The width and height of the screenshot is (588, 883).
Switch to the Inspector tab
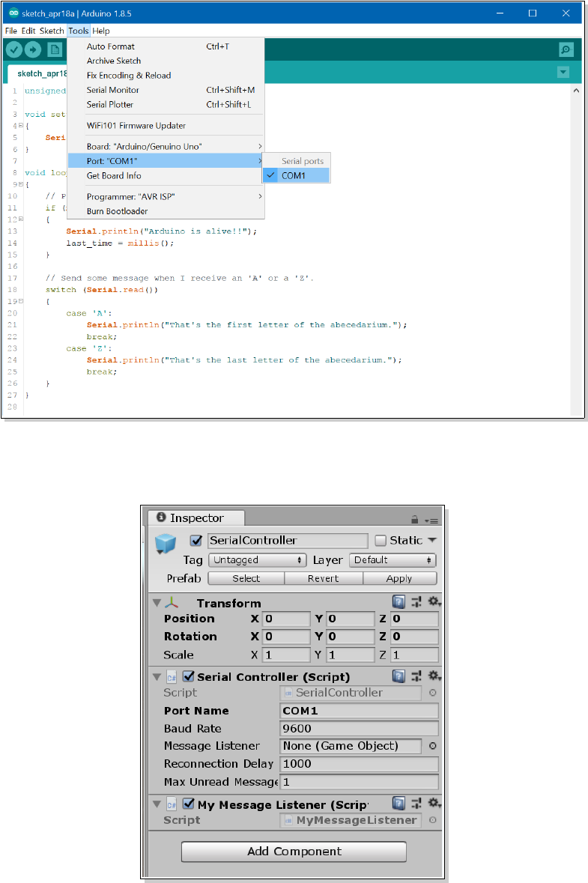196,518
